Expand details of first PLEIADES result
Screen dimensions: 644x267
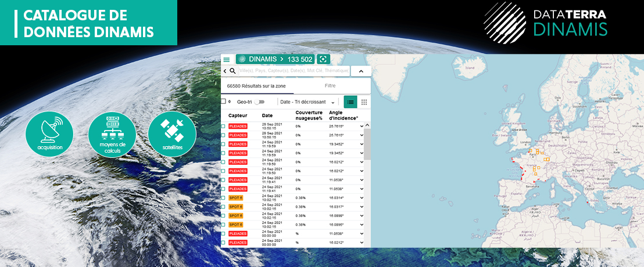(x=362, y=126)
